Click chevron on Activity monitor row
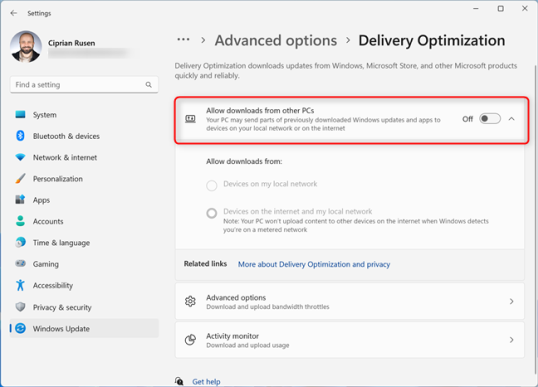This screenshot has height=387, width=538. pos(512,340)
